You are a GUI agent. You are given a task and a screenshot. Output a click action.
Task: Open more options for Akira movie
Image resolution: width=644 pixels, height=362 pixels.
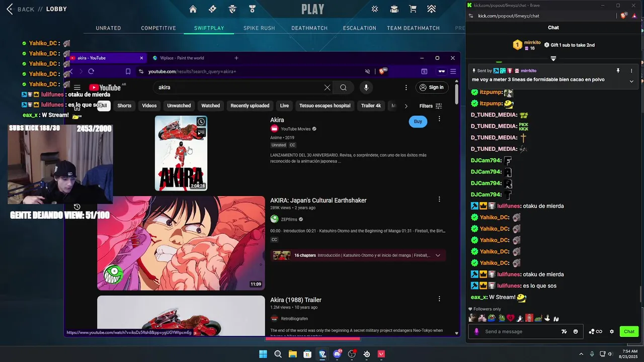[x=439, y=119]
